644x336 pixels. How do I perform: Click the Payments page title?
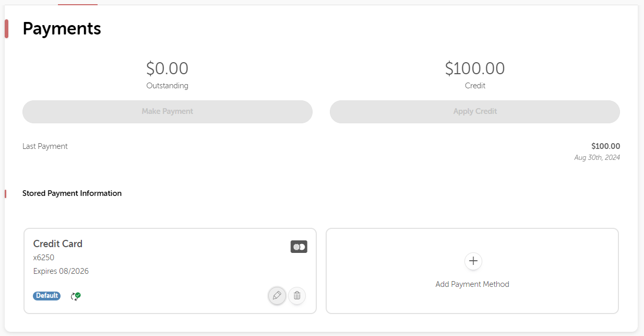point(62,28)
